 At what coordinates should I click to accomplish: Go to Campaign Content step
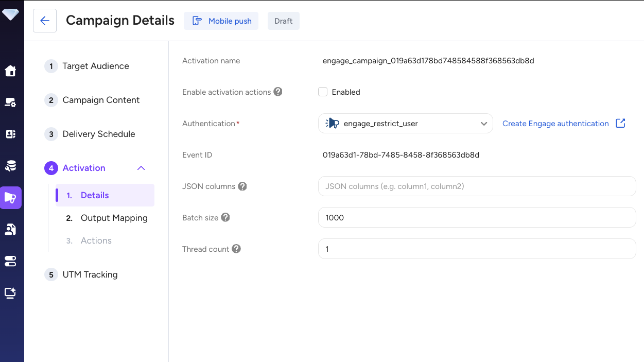click(101, 100)
